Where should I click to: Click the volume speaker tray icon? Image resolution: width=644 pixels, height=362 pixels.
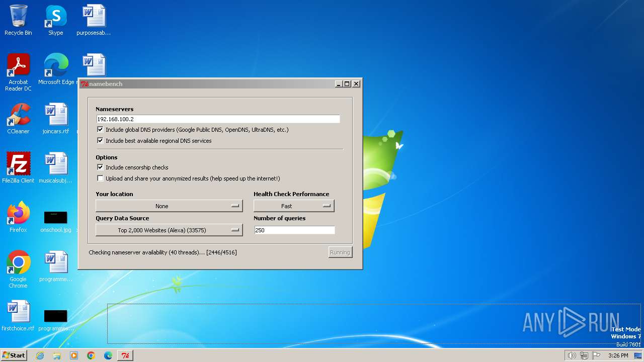(x=572, y=355)
